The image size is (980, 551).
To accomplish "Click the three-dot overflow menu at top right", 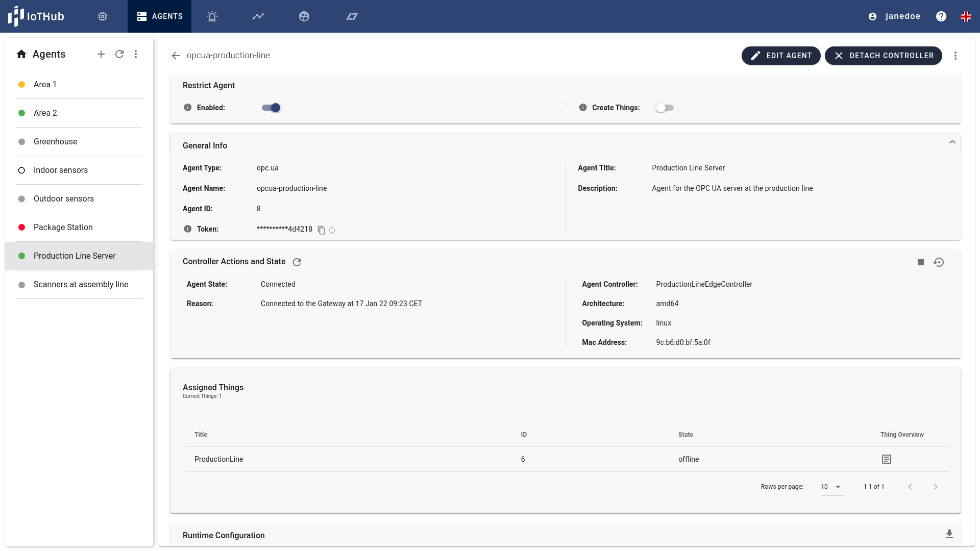I will point(956,55).
